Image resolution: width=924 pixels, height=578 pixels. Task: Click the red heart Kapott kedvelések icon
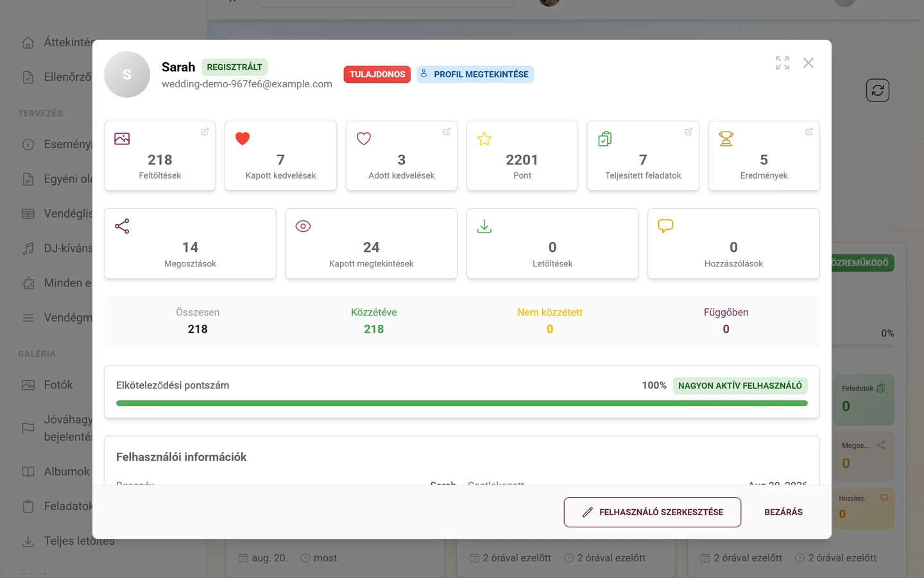click(x=243, y=139)
